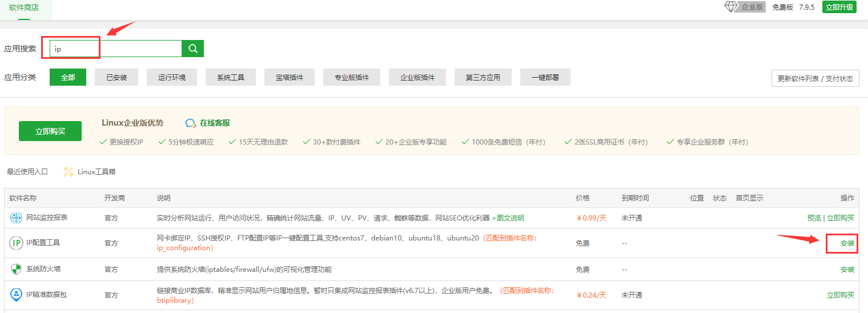Show 宝塔插件 category apps
Screen dimensions: 868x313
(x=290, y=77)
